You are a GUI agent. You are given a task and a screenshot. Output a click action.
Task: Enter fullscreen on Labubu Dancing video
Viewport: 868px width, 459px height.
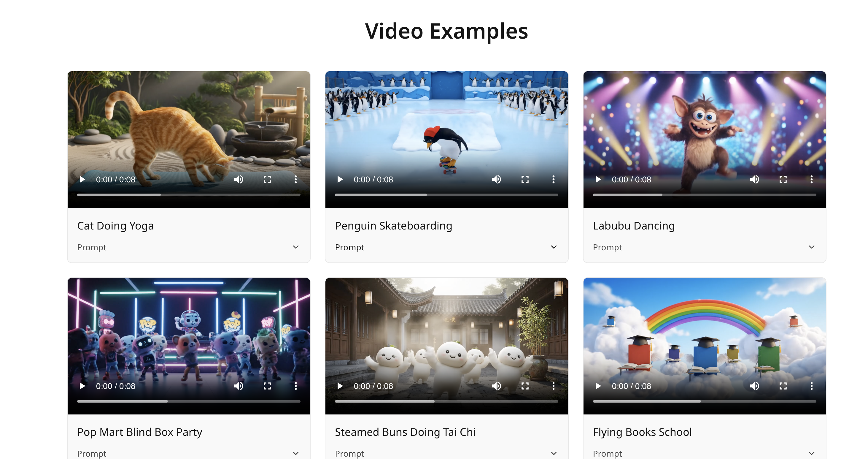click(783, 179)
